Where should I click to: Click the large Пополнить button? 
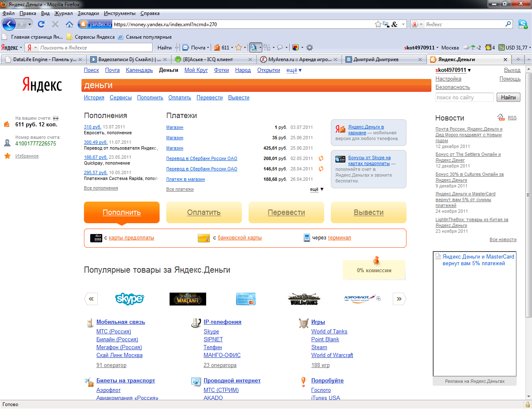click(x=122, y=212)
